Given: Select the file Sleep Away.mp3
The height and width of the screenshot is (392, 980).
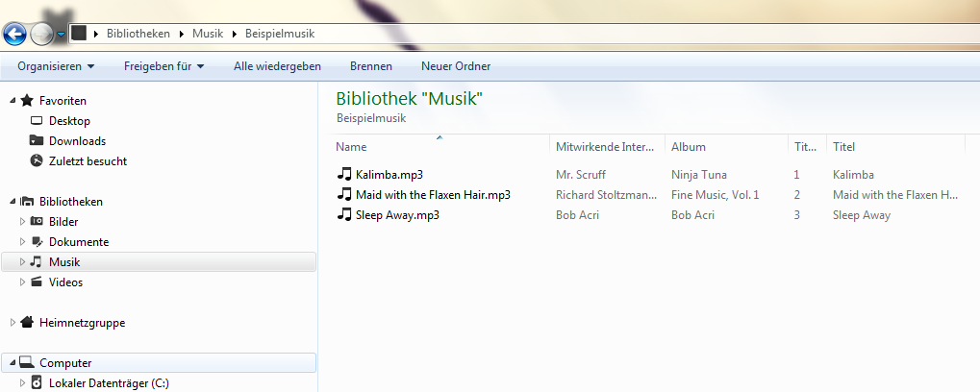Looking at the screenshot, I should click(397, 215).
